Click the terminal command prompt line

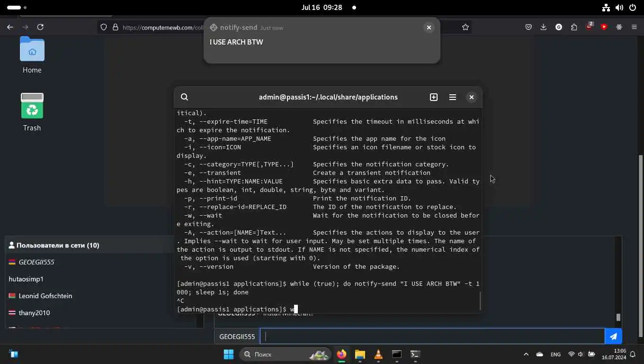tap(237, 309)
